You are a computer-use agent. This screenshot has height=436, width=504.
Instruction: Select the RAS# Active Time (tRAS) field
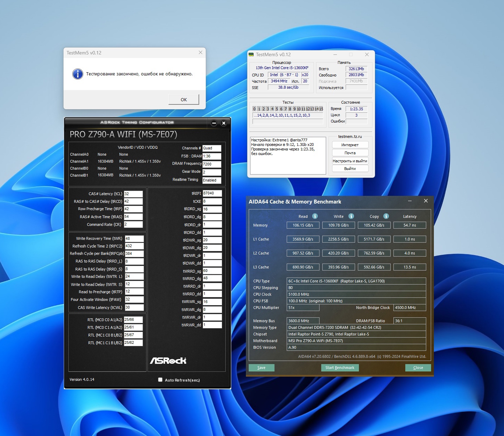(134, 217)
